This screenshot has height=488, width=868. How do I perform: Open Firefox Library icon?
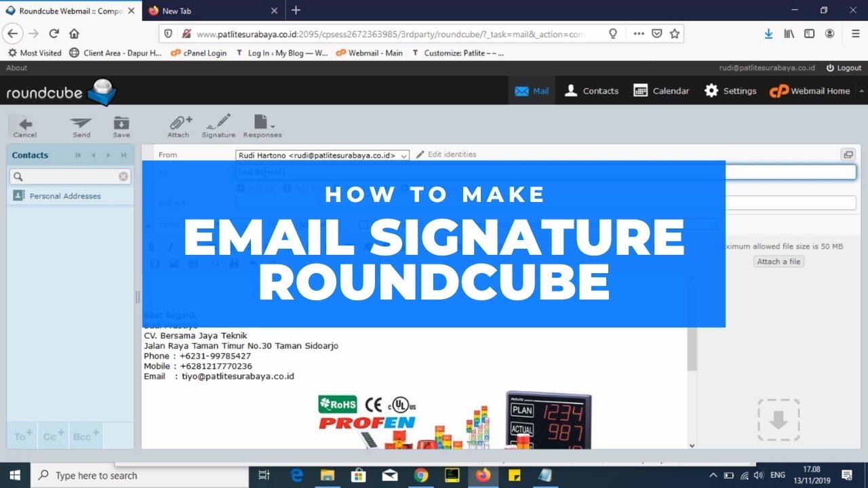tap(789, 33)
